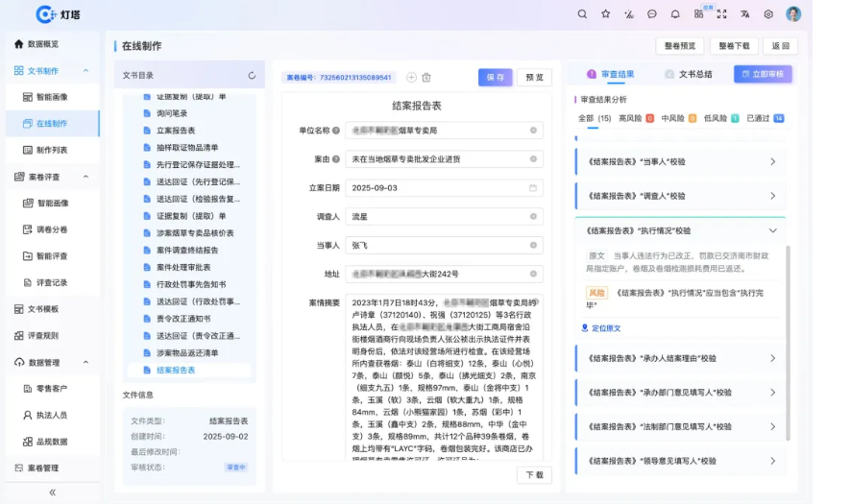Click the 预览 button
The height and width of the screenshot is (504, 851).
click(535, 77)
